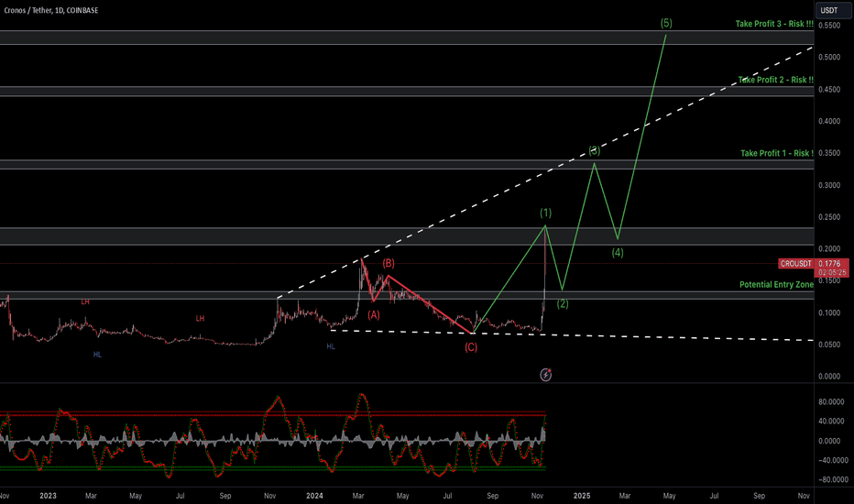
Task: Click the green wave (3) label
Action: click(594, 150)
